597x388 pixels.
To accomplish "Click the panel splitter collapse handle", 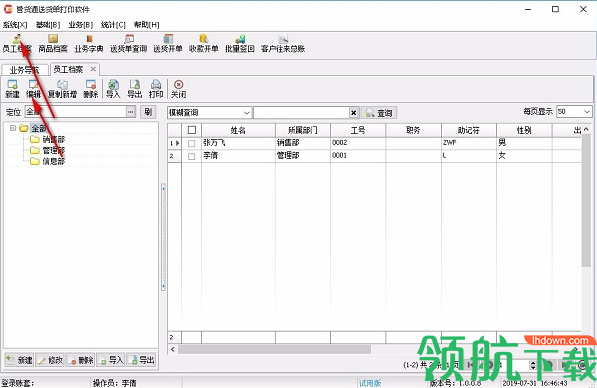I will pyautogui.click(x=163, y=237).
